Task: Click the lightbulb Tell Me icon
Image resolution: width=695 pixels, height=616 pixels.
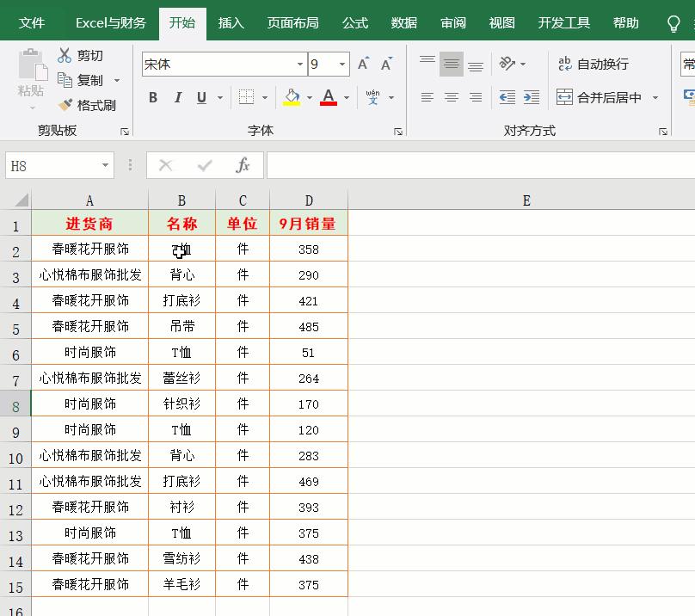Action: pos(673,23)
